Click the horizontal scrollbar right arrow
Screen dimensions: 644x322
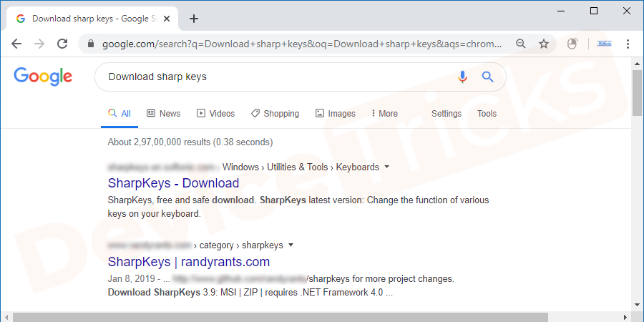pyautogui.click(x=626, y=318)
